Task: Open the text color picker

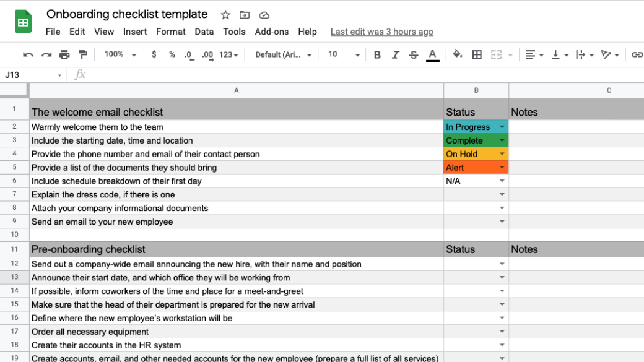Action: point(432,55)
